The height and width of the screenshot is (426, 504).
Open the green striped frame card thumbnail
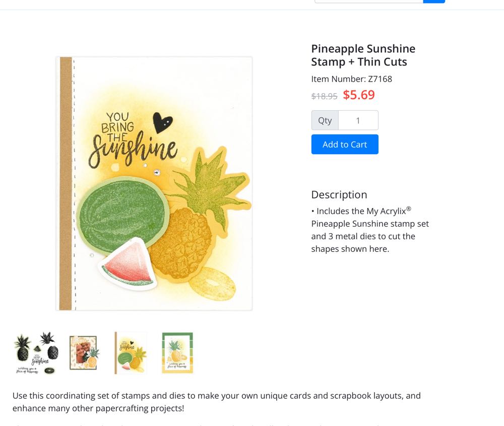click(x=177, y=352)
